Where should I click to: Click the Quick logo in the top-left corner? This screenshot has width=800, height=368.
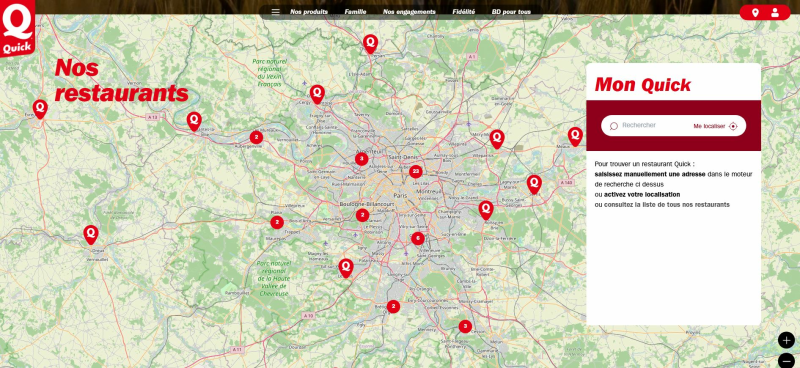17,28
